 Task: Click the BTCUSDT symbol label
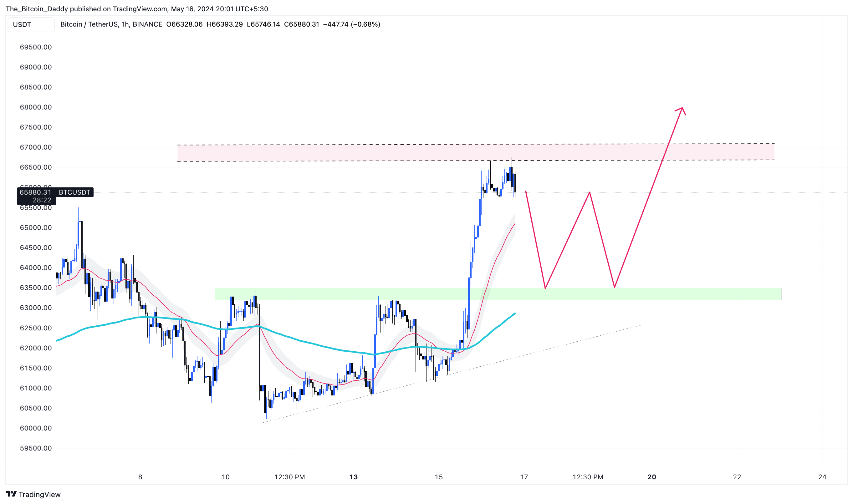coord(74,192)
